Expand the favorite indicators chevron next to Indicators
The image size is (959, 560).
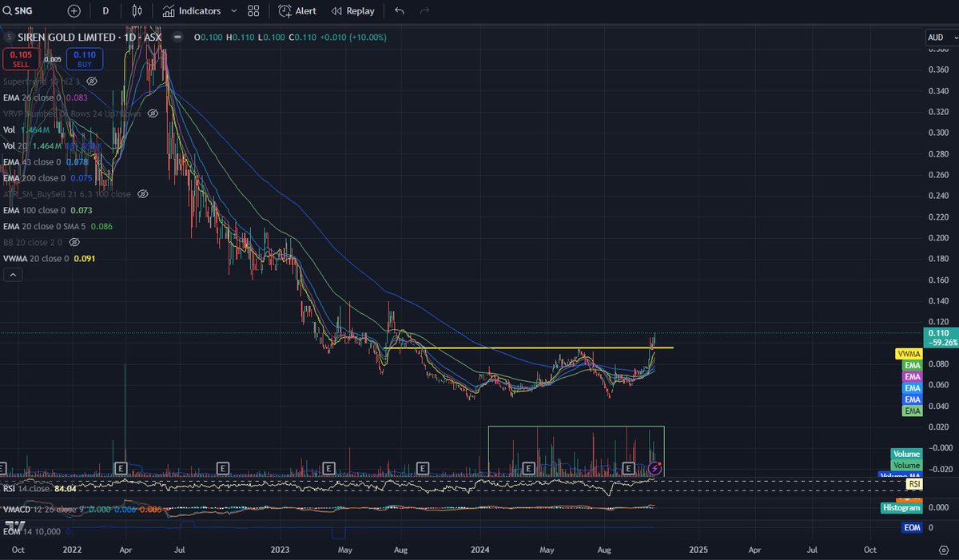pyautogui.click(x=234, y=11)
